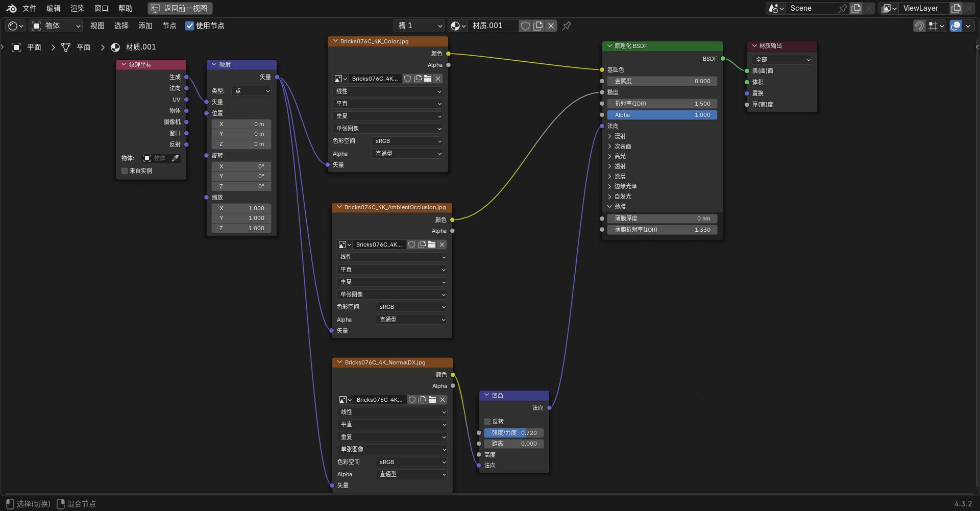
Task: Click the fake user shield icon for 材质.001
Action: coord(525,26)
